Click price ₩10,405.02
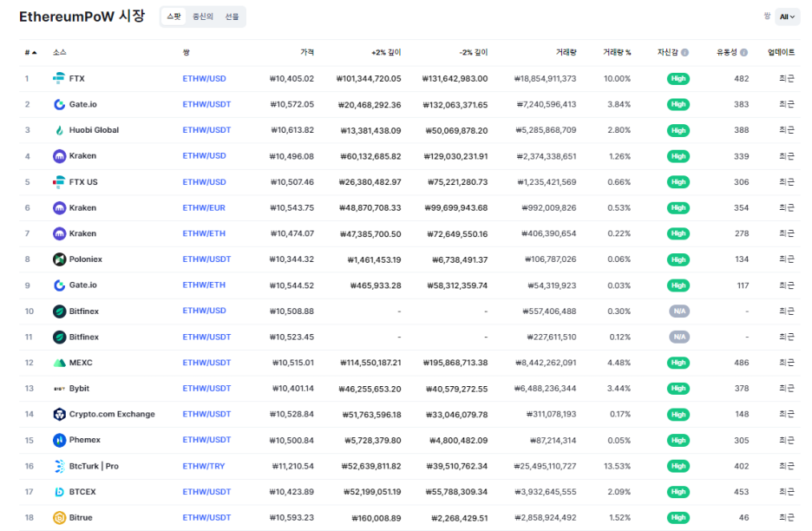This screenshot has width=812, height=531. pos(291,79)
